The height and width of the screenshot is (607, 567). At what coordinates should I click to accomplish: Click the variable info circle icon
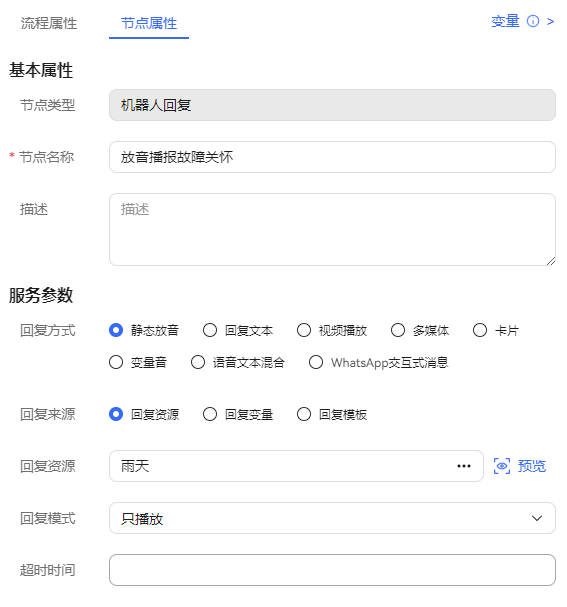tap(533, 21)
